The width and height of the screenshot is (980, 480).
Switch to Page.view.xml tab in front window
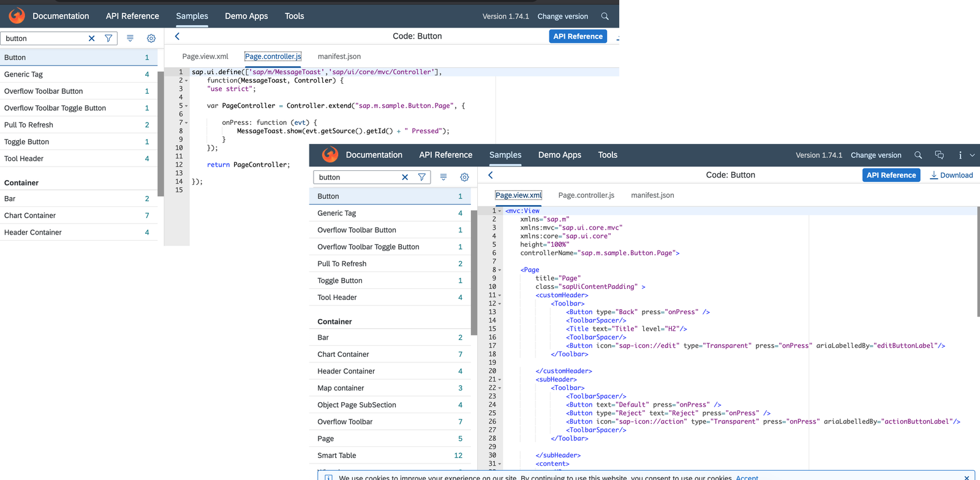[x=519, y=195]
